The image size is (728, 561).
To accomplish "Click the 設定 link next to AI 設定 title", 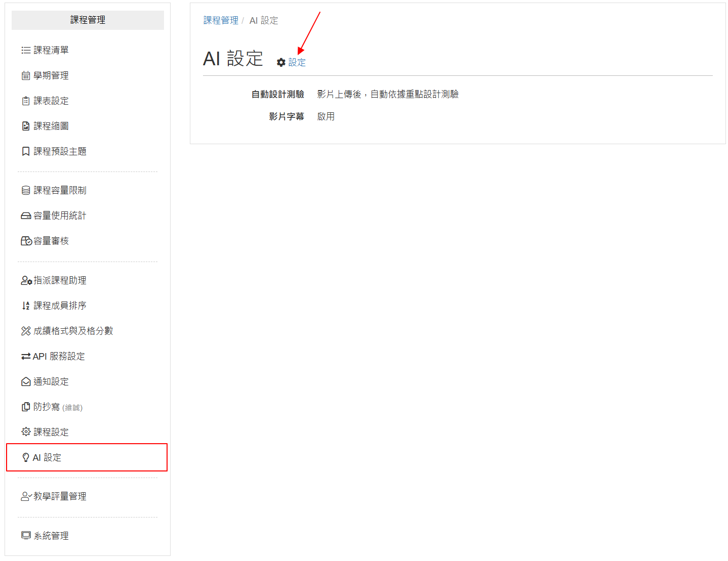I will coord(297,62).
